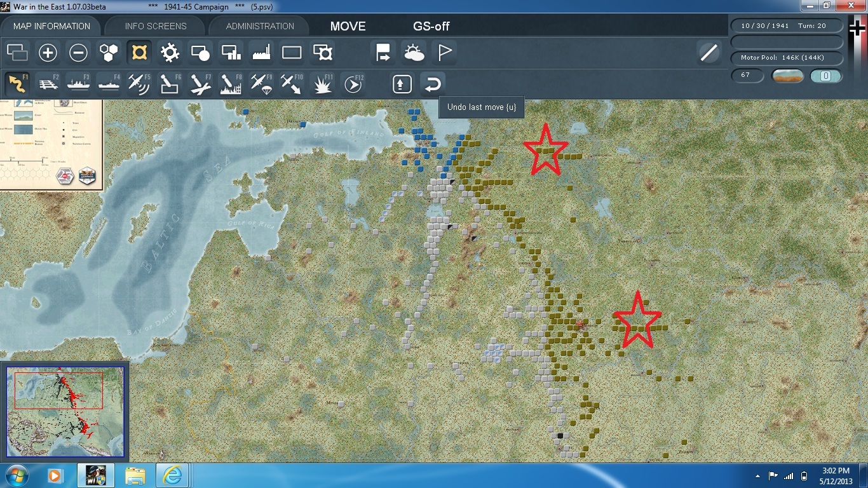Toggle the highlighted orange frame icon
Screen dimensions: 868x488
pos(139,53)
